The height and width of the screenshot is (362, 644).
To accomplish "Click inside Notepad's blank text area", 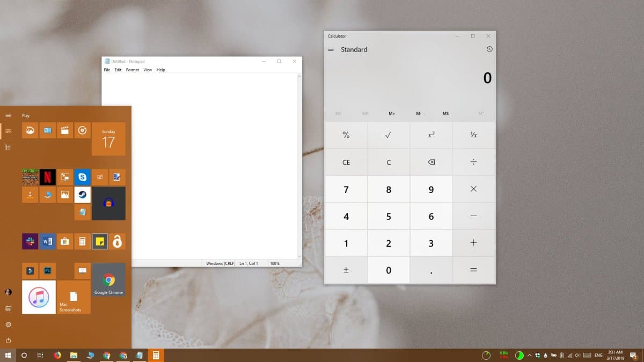I will (x=204, y=161).
